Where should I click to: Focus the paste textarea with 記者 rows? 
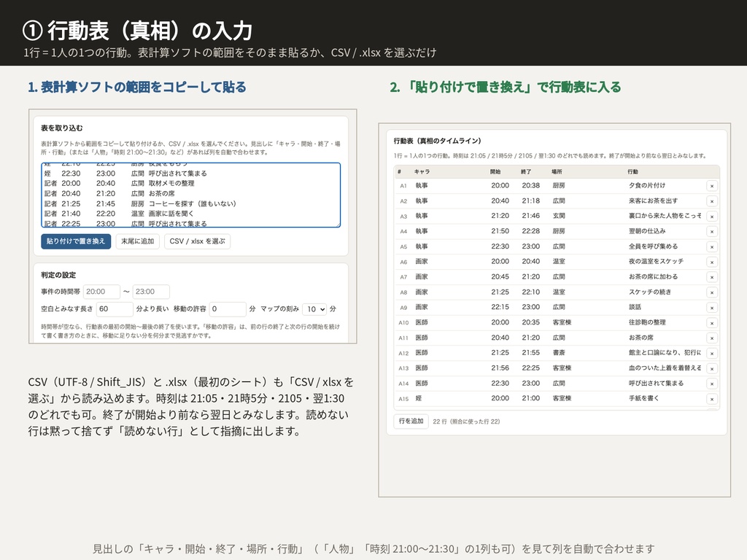(x=190, y=195)
